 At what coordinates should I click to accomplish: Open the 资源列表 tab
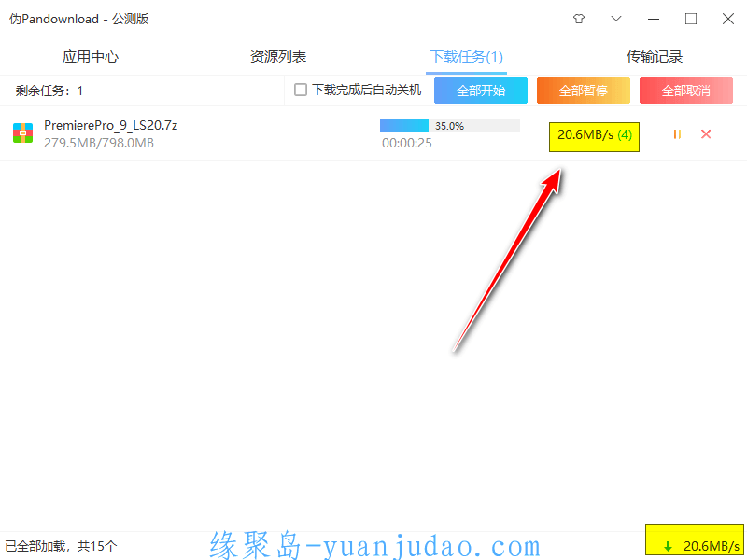[x=278, y=57]
